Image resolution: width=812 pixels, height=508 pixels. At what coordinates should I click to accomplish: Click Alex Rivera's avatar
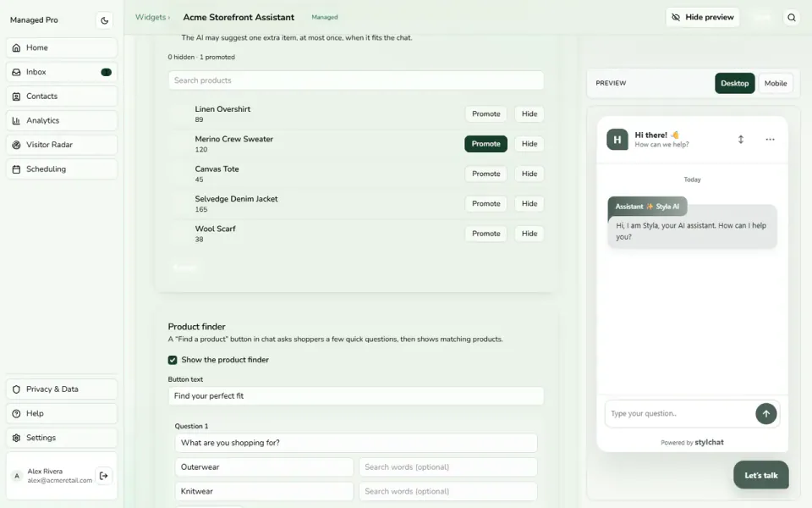tap(17, 476)
